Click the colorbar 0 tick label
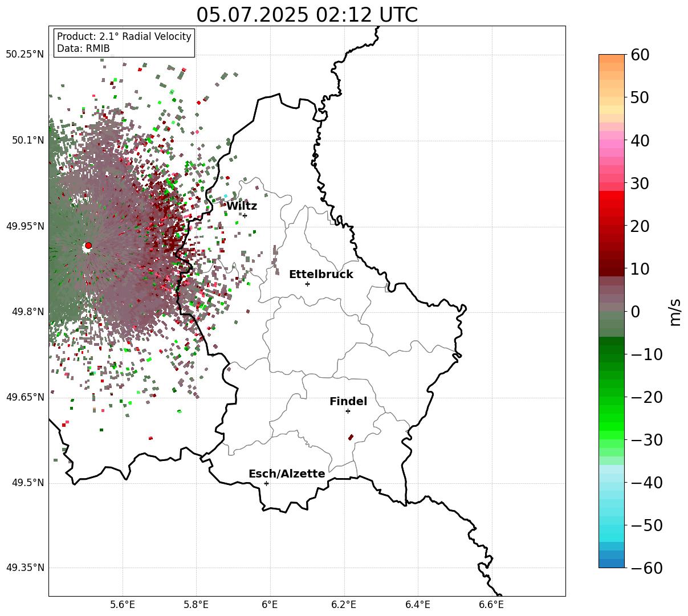Viewport: 688px width, 616px height. coord(635,312)
